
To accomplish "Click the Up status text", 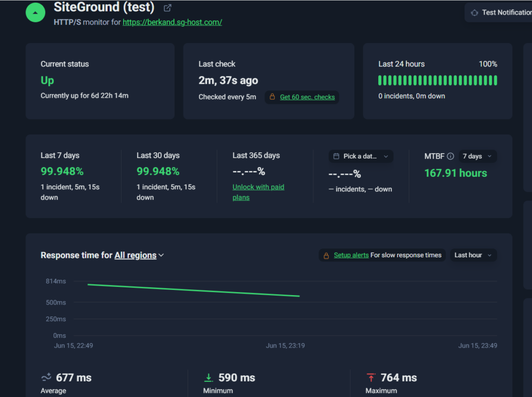I will click(47, 81).
